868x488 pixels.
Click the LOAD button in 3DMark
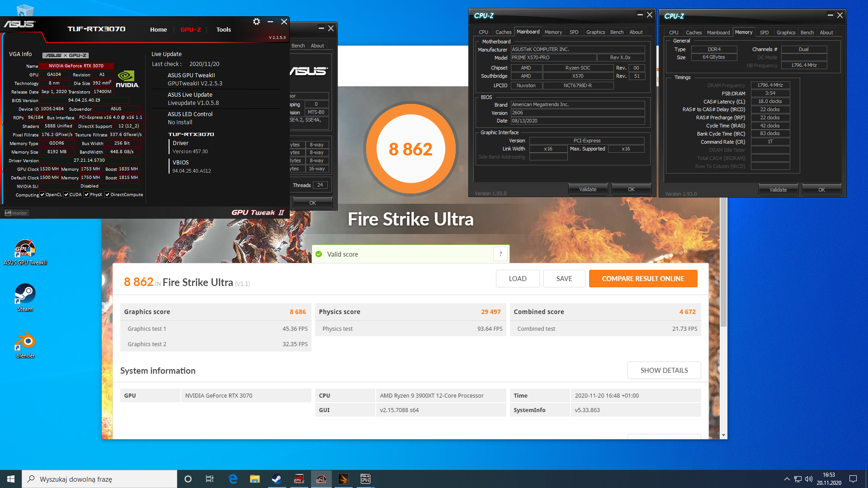518,279
